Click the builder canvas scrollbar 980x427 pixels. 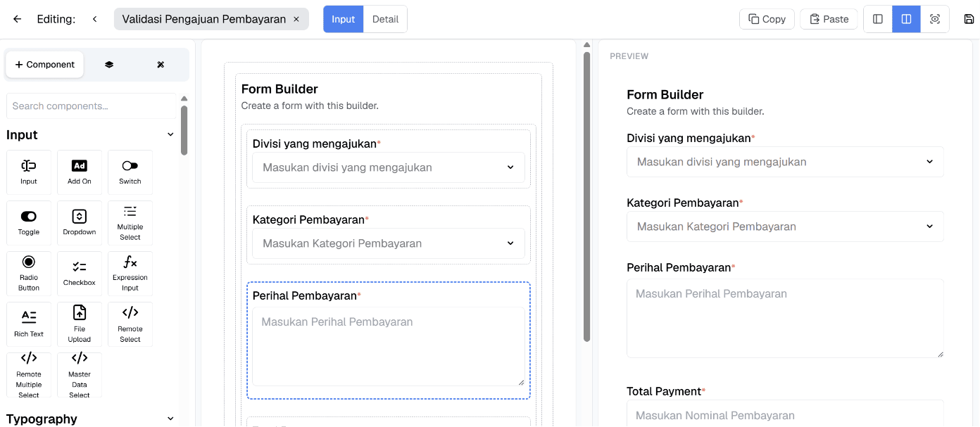(x=587, y=197)
